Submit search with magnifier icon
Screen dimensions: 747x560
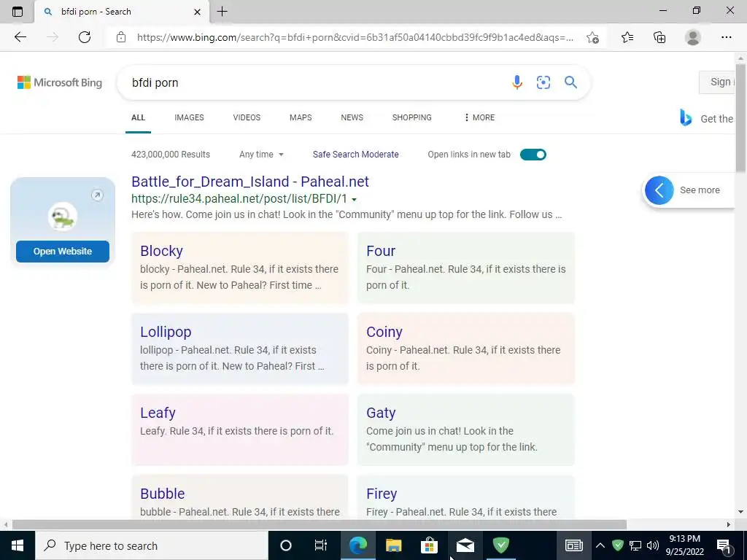[x=570, y=82]
